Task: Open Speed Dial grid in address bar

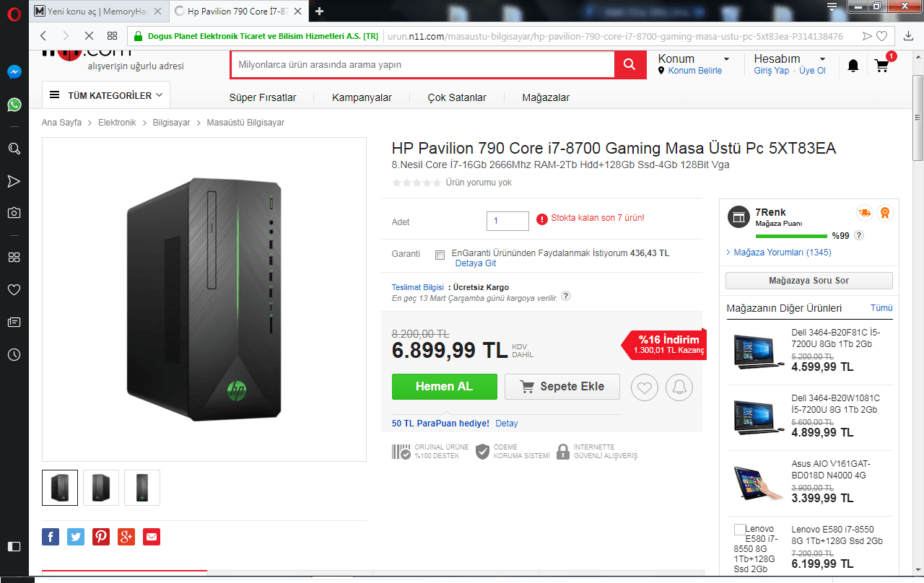Action: (x=112, y=35)
